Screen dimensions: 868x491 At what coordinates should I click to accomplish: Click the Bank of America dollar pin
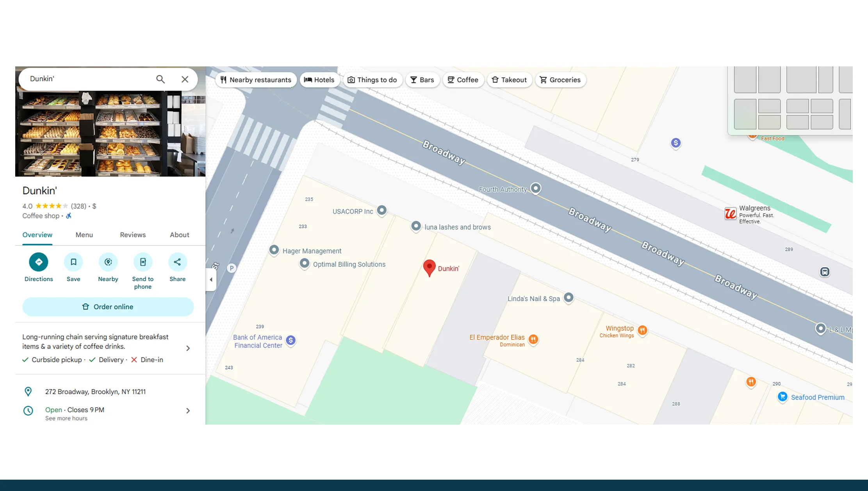pos(291,341)
